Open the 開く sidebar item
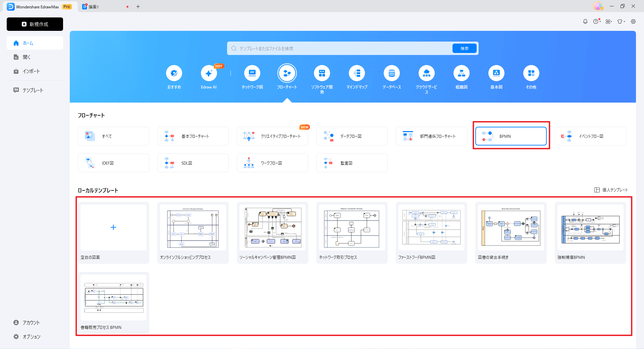The width and height of the screenshot is (644, 349). [x=35, y=57]
